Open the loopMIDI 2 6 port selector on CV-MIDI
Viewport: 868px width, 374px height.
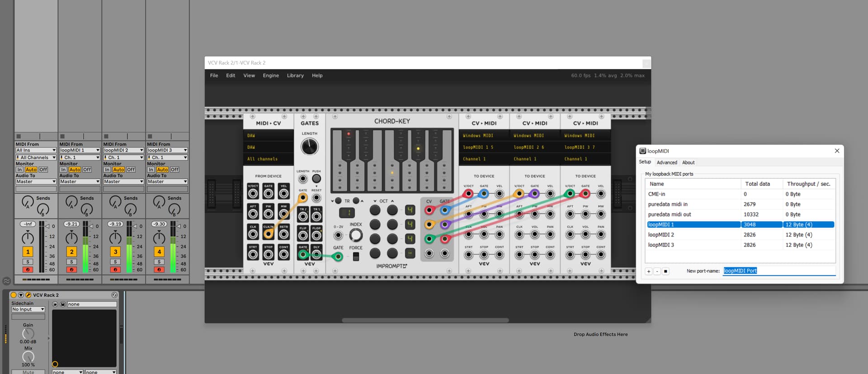point(535,147)
